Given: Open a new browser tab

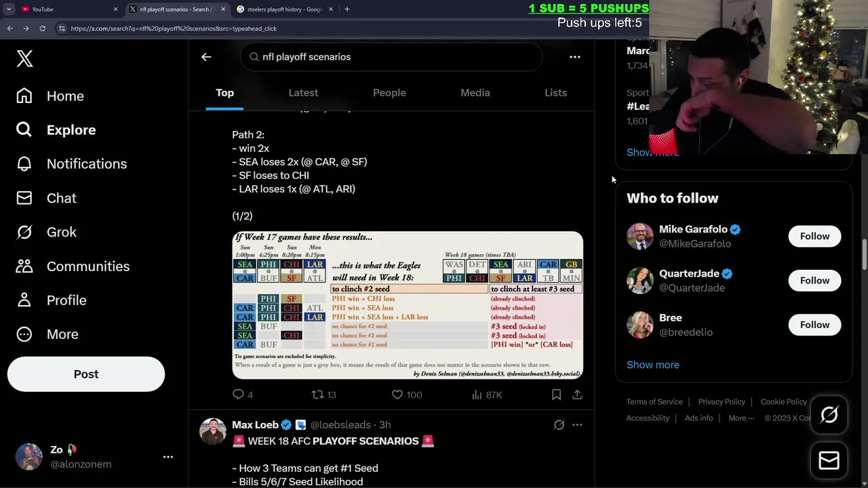Looking at the screenshot, I should [x=347, y=9].
